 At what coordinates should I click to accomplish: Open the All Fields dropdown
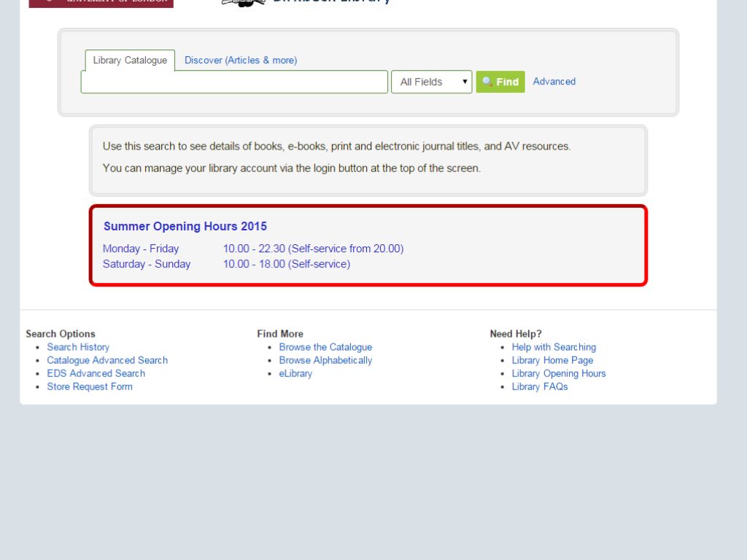pos(432,82)
